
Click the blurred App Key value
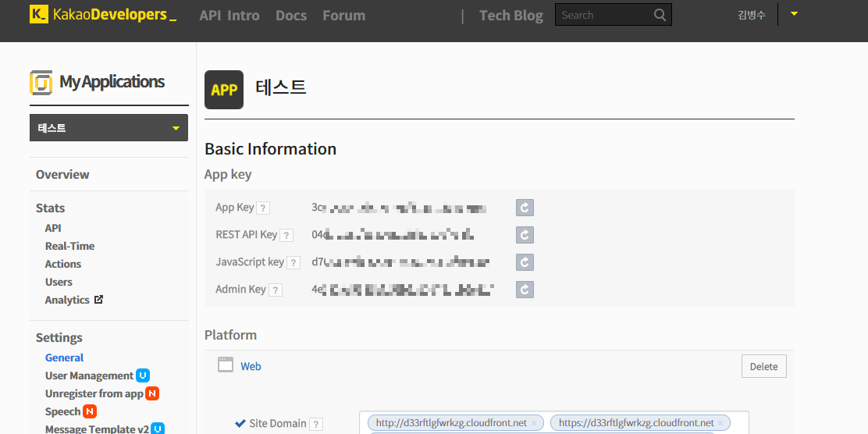(x=399, y=208)
